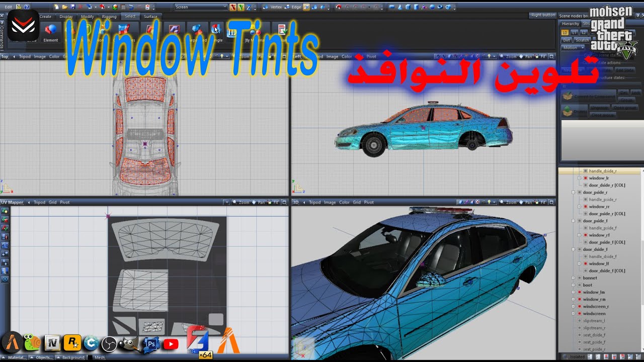Switch to the Modify tab
644x362 pixels.
click(x=88, y=17)
